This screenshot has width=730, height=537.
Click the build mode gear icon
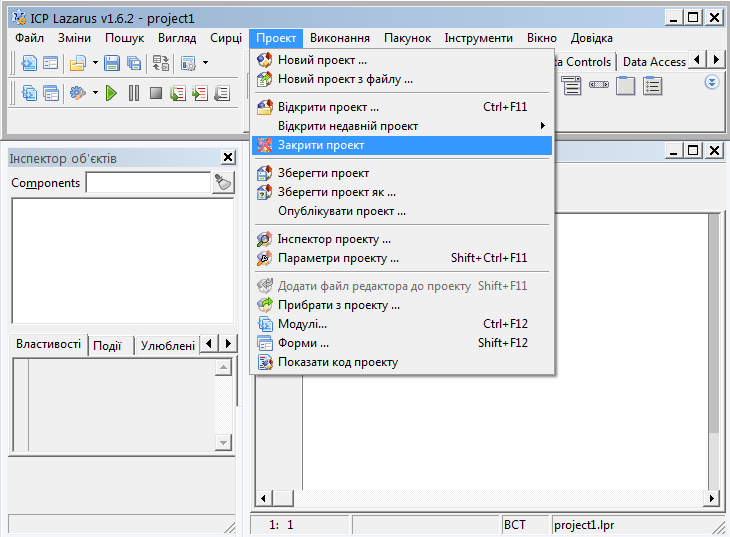78,93
